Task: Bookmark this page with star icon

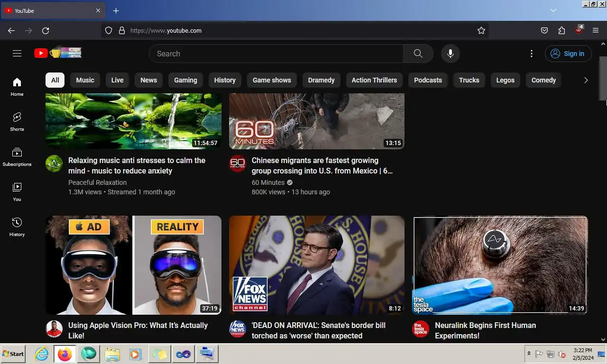Action: (x=481, y=30)
